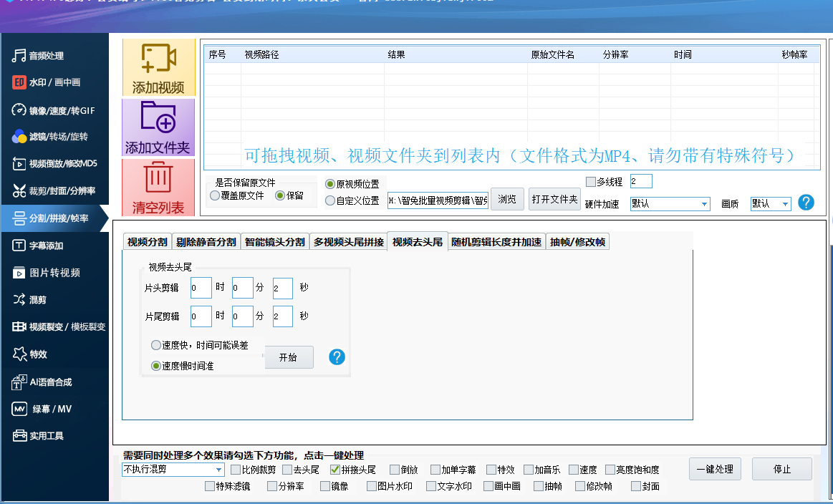Click the One-click Process (一键处理) button
The image size is (833, 504).
(x=715, y=470)
